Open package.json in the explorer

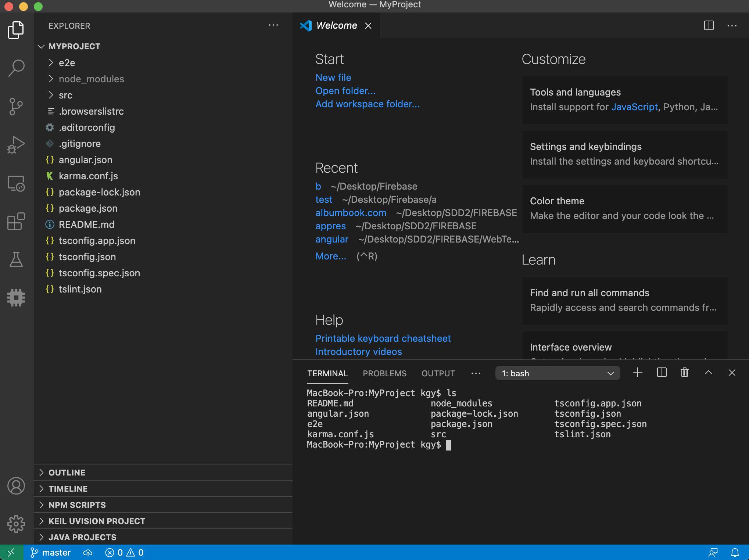pos(88,208)
